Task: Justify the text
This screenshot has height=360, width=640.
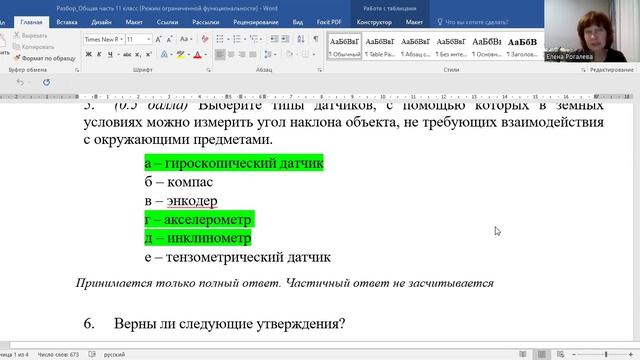Action: coord(253,54)
